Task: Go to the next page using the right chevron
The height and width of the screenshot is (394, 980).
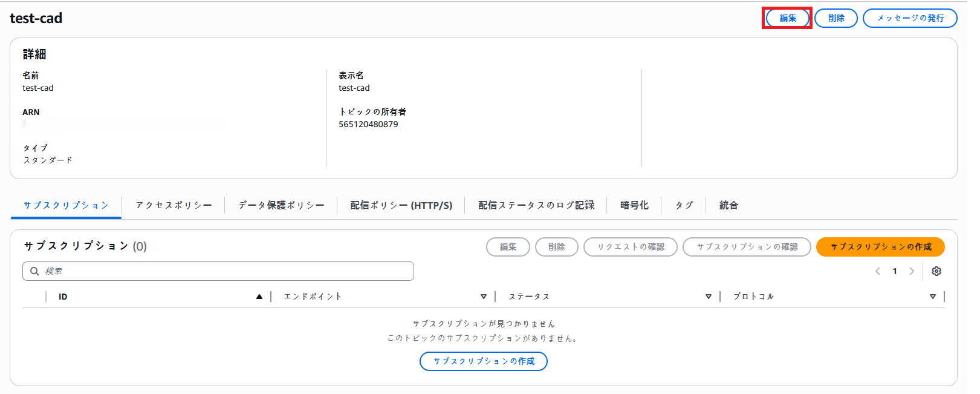Action: (912, 271)
